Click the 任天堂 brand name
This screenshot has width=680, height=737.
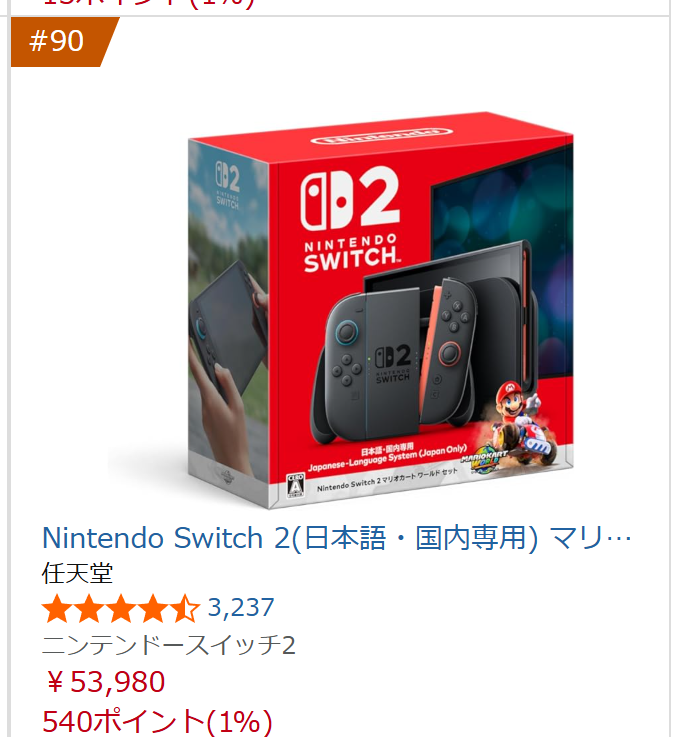[77, 573]
